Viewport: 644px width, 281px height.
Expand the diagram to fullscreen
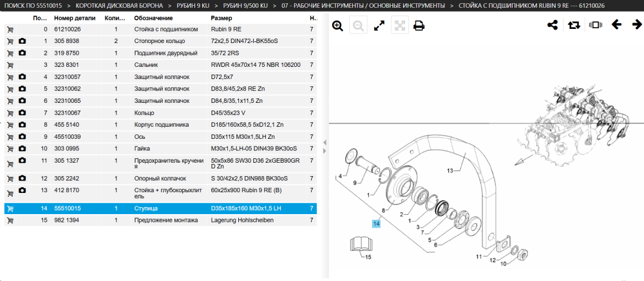pos(379,26)
